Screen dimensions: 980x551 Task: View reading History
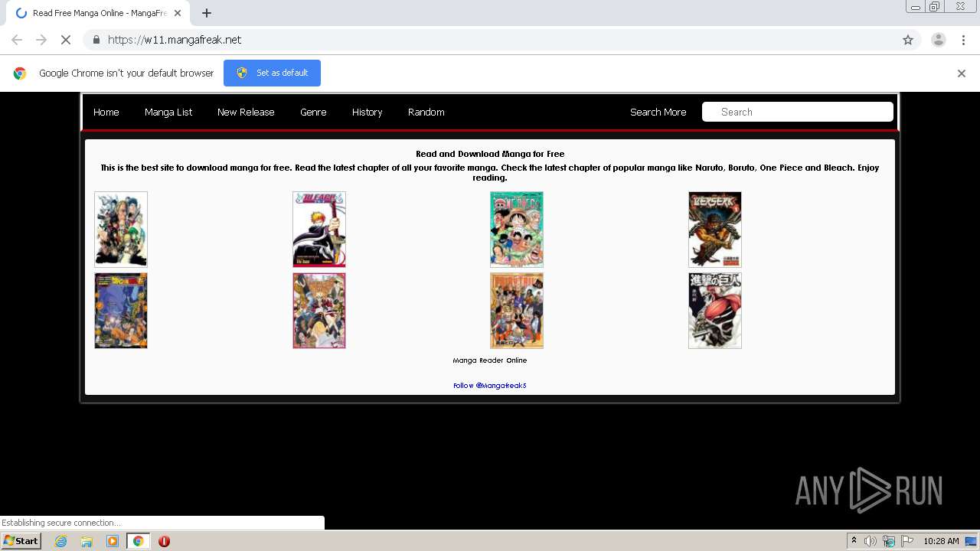click(x=367, y=112)
